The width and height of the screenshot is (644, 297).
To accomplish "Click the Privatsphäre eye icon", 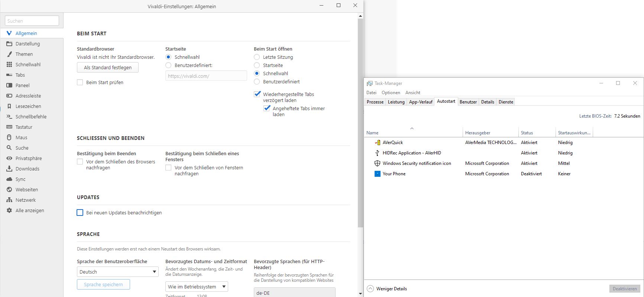I will pos(9,158).
